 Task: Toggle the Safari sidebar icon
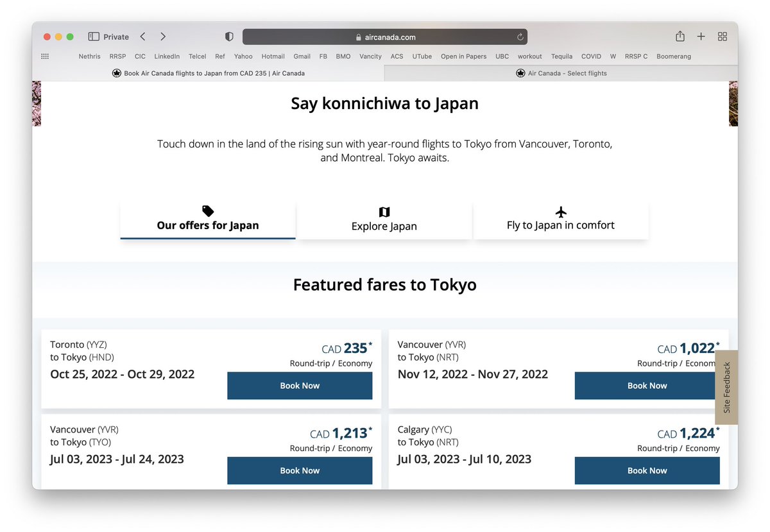tap(94, 37)
